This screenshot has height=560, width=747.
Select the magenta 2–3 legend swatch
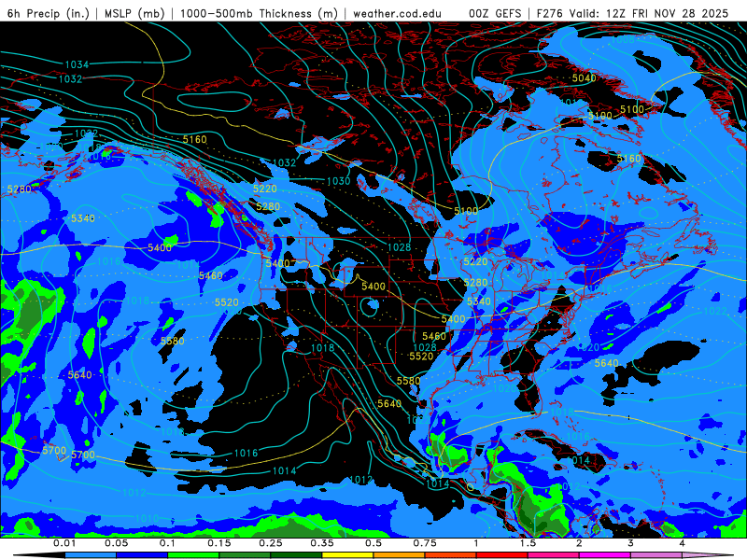605,555
